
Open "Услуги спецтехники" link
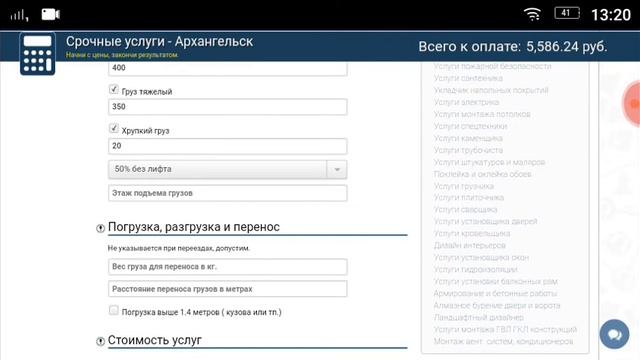[x=470, y=126]
